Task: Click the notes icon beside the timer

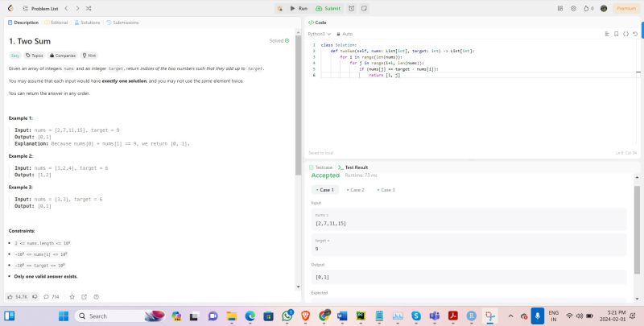Action: (x=365, y=7)
